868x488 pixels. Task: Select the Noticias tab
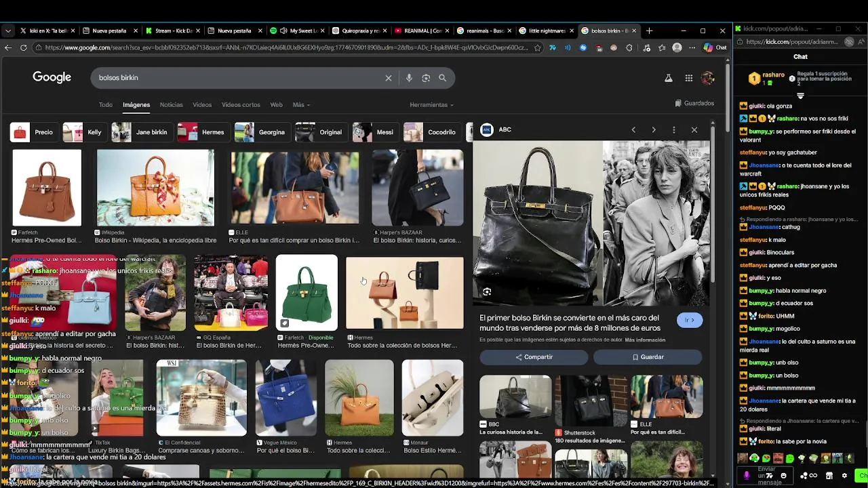[171, 105]
